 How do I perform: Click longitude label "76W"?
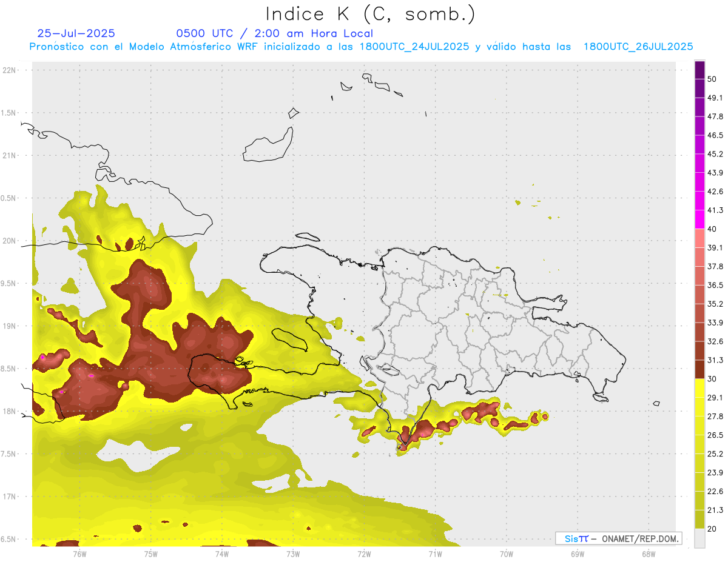coord(79,554)
